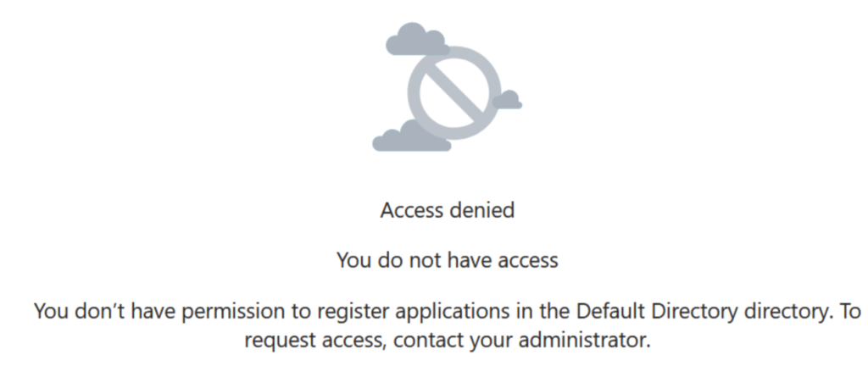Click "request access," on the last line
868x377 pixels.
pyautogui.click(x=316, y=341)
